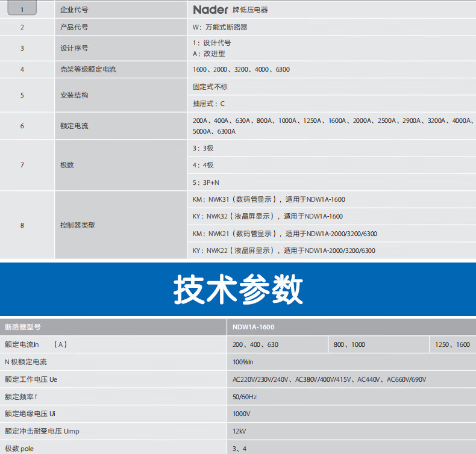Click the 固定式不标 entry

click(210, 87)
